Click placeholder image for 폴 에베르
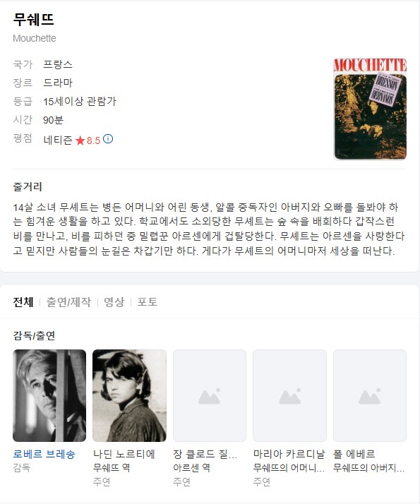The height and width of the screenshot is (504, 420). [370, 395]
